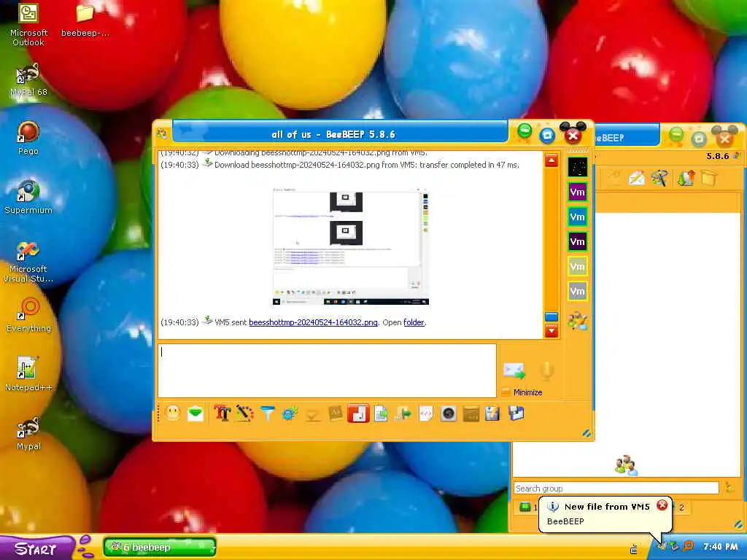
Task: Select the dark purple Vm user avatar
Action: [x=578, y=242]
